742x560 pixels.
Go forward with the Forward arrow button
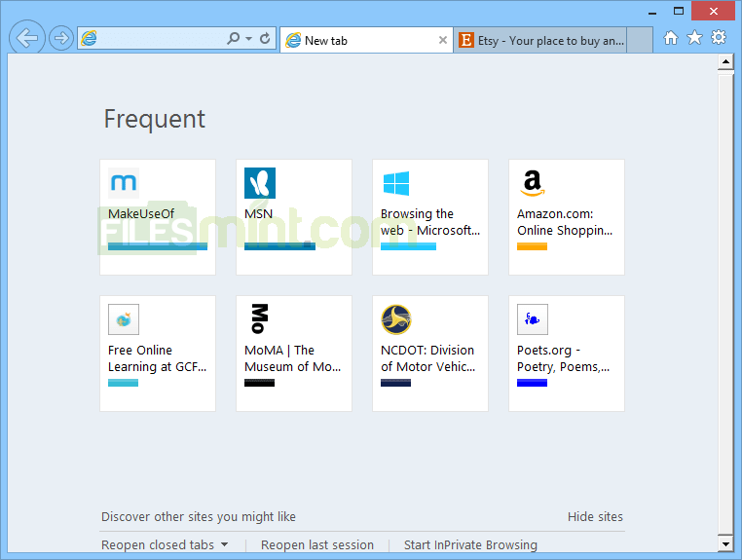pyautogui.click(x=61, y=38)
